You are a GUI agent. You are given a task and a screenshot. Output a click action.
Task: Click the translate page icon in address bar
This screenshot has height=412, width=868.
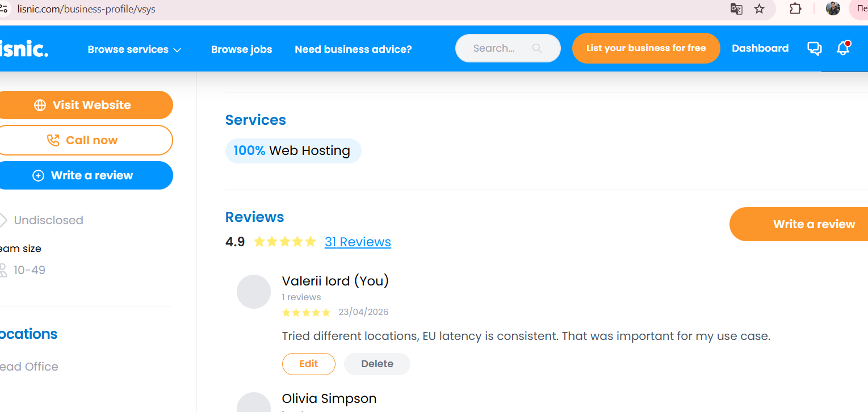point(736,9)
